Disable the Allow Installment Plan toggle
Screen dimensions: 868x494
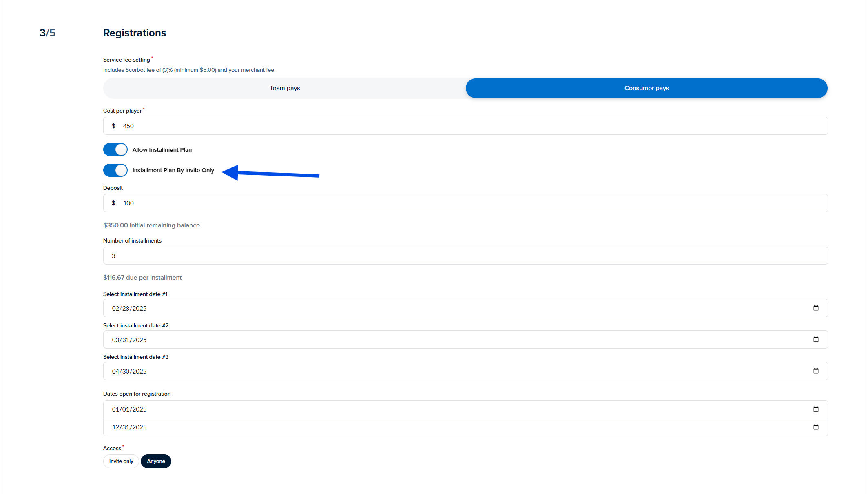coord(115,150)
